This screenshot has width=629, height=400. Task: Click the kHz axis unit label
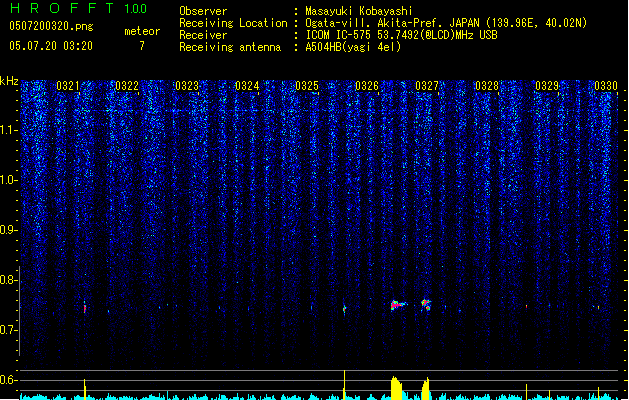tap(9, 81)
